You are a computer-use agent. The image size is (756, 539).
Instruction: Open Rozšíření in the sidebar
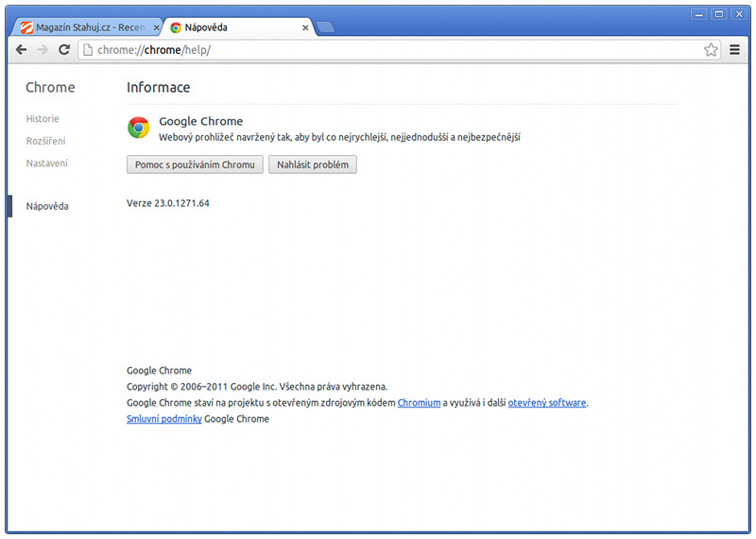point(45,141)
